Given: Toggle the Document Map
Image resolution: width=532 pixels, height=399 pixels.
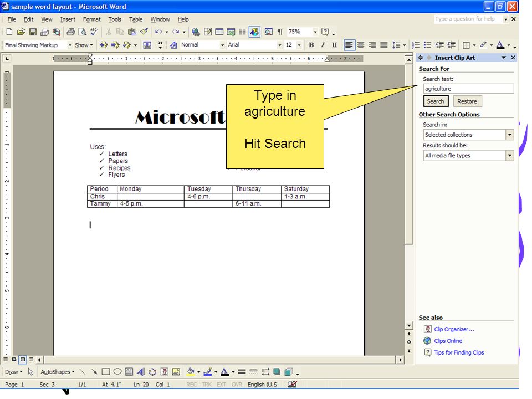Looking at the screenshot, I should (x=268, y=32).
